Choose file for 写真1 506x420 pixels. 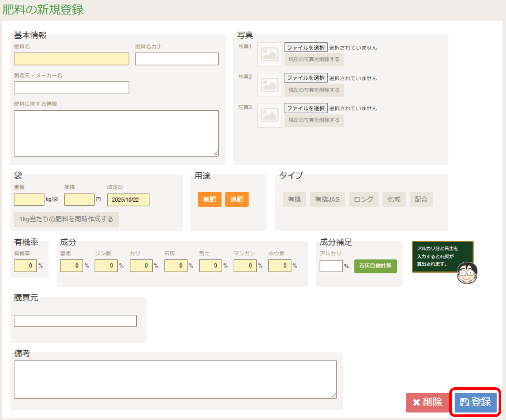pos(306,47)
